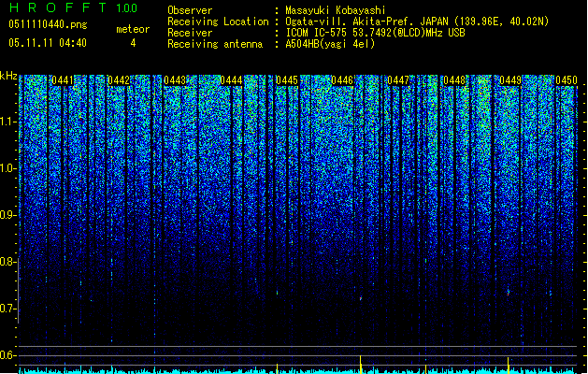This screenshot has height=374, width=588.
Task: Click the A504HB(yagi 4el) antenna value
Action: pos(330,44)
